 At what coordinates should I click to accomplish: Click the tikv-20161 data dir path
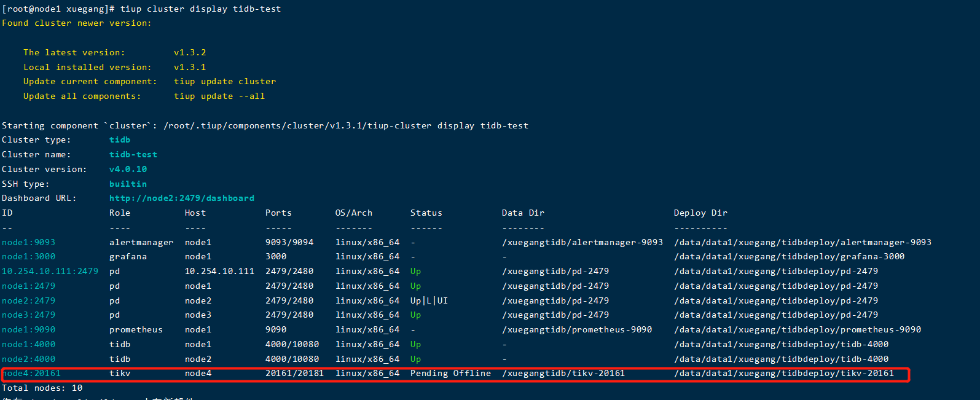[x=563, y=374]
